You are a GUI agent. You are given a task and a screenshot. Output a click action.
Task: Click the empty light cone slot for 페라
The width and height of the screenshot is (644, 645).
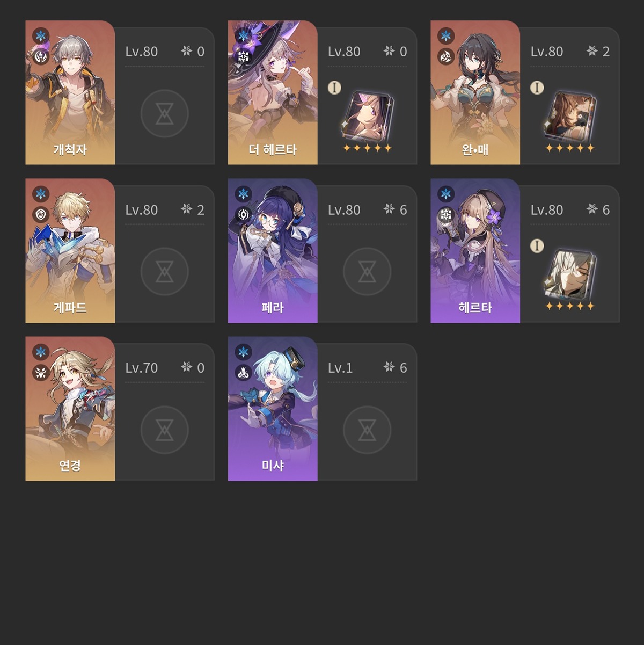(x=367, y=272)
